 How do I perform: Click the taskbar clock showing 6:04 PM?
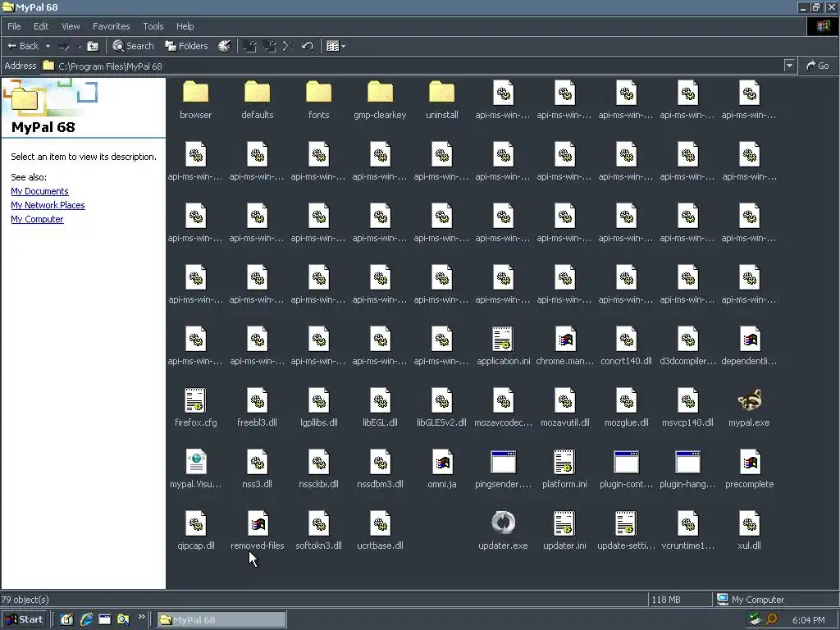point(808,620)
